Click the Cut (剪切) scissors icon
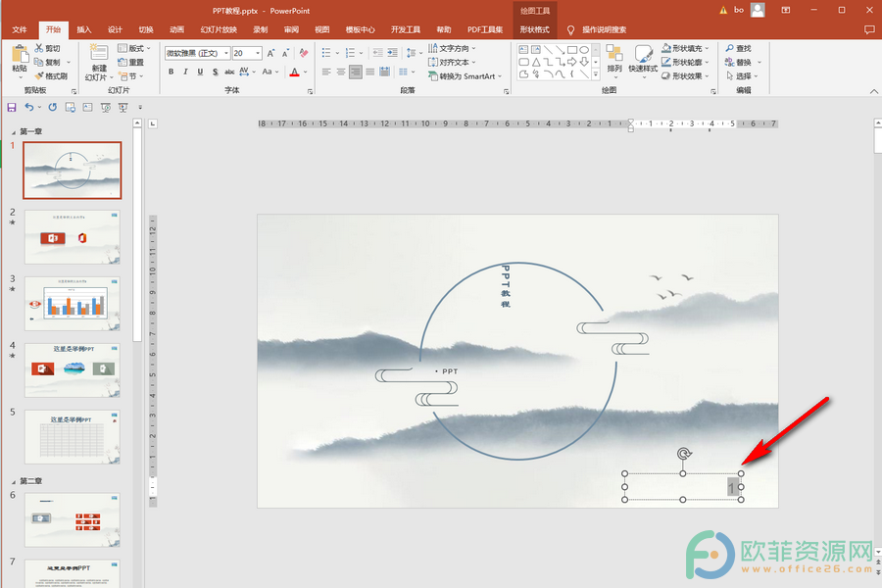This screenshot has width=882, height=588. pyautogui.click(x=39, y=48)
